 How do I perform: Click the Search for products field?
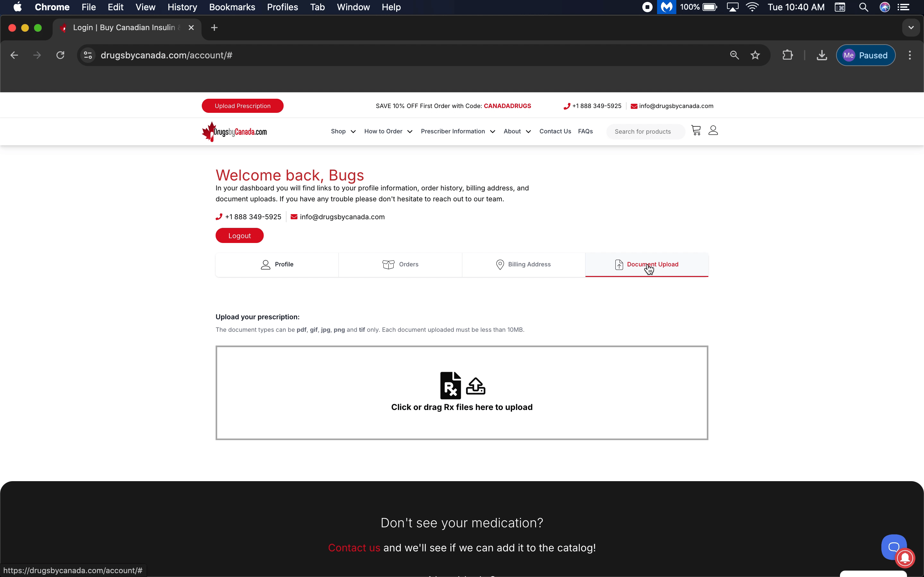tap(645, 132)
